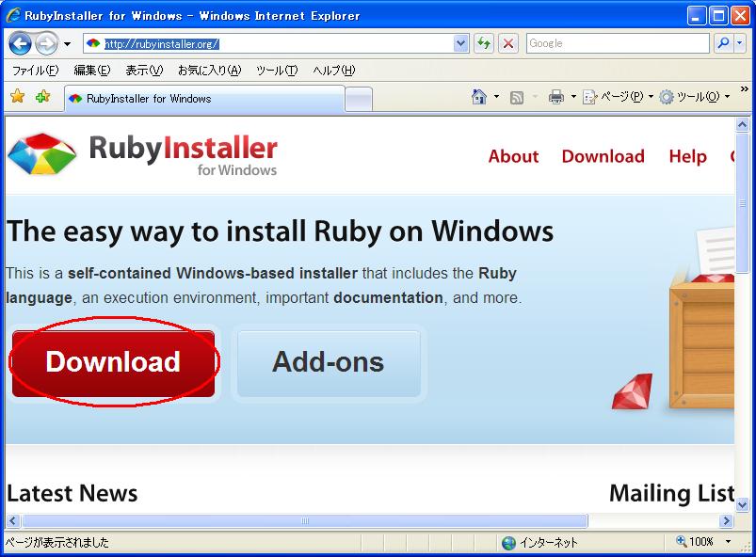Open a new blank tab
The width and height of the screenshot is (756, 557).
359,99
